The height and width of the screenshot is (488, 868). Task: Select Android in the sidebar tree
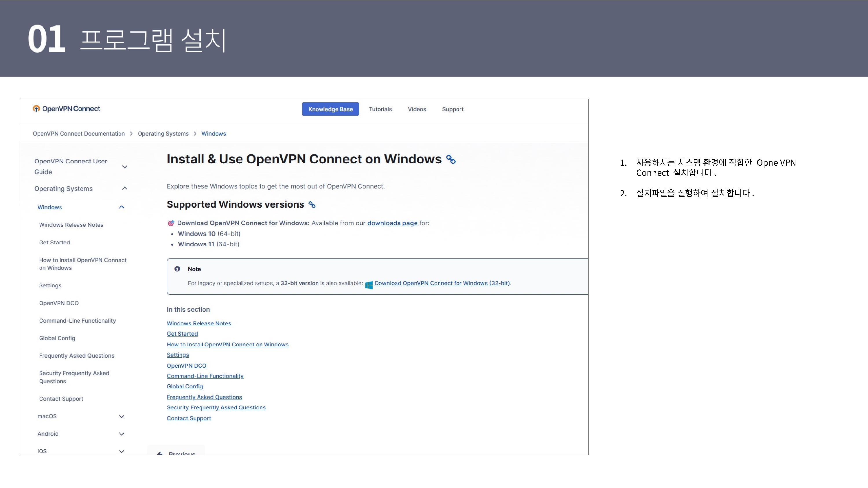pos(48,434)
